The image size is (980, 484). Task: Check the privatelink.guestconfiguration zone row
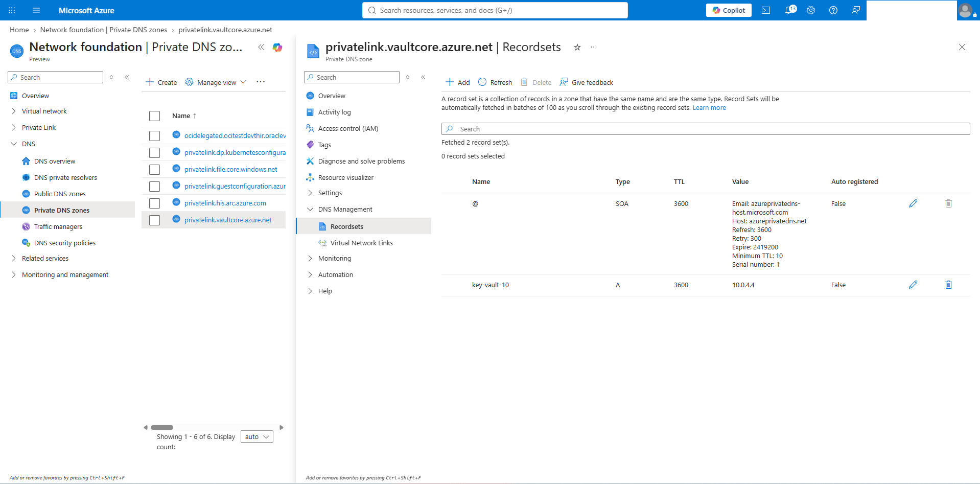[154, 186]
